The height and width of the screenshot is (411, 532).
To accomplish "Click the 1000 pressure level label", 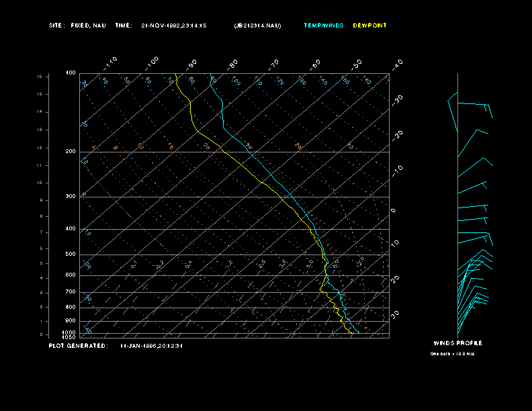I will coord(69,332).
